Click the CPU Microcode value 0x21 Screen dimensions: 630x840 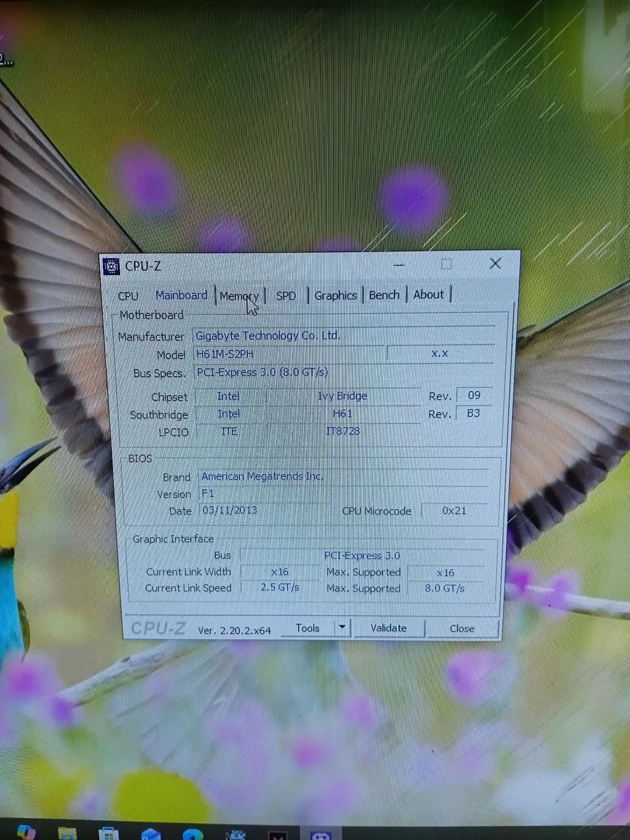tap(454, 511)
